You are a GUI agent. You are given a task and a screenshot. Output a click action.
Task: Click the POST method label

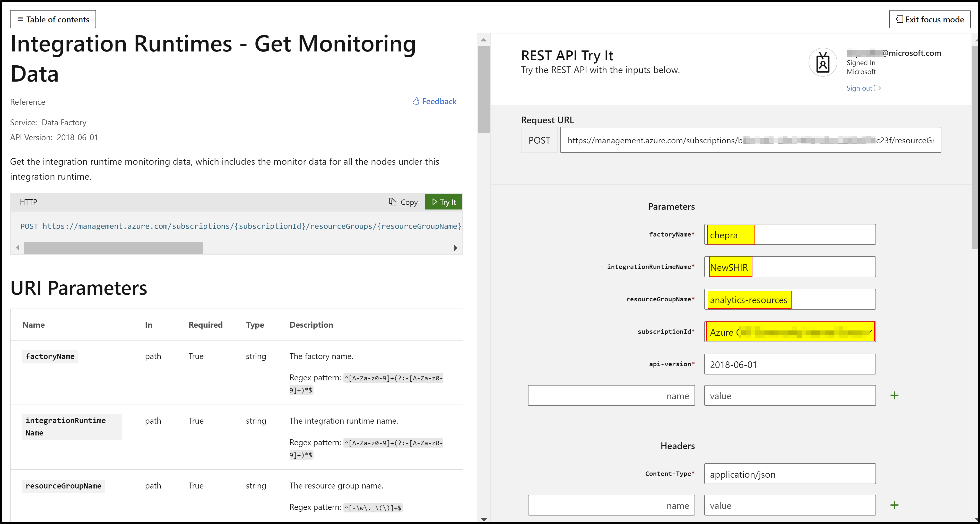coord(539,140)
